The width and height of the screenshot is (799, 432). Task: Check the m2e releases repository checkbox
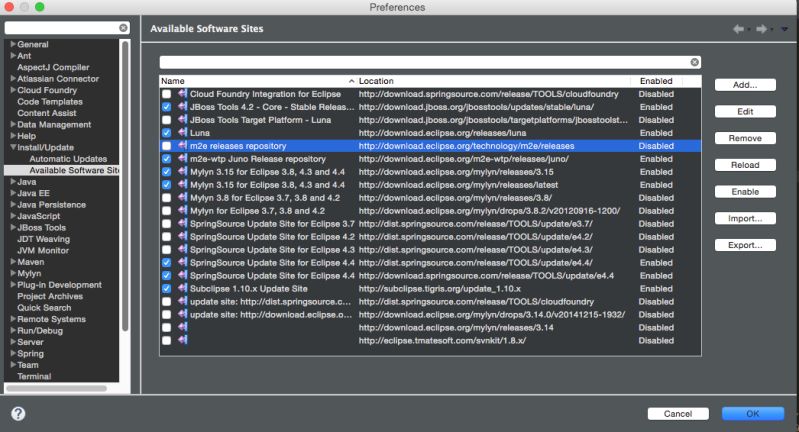[x=167, y=146]
